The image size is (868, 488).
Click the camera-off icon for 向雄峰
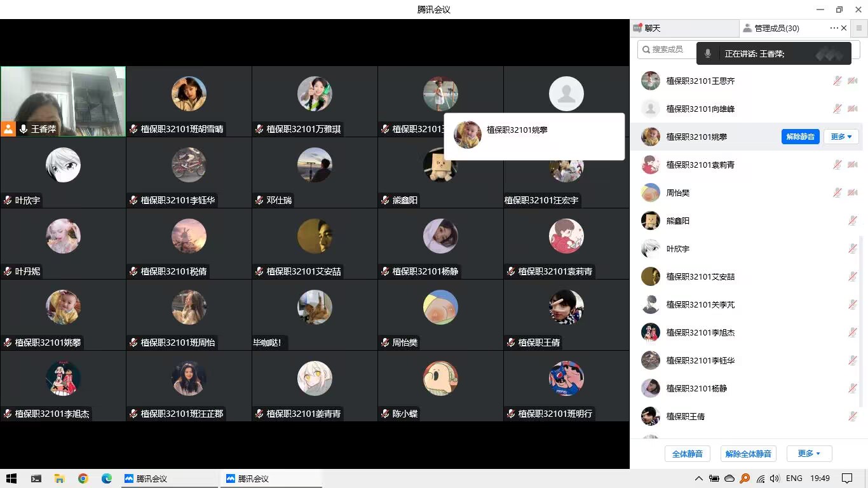(852, 109)
